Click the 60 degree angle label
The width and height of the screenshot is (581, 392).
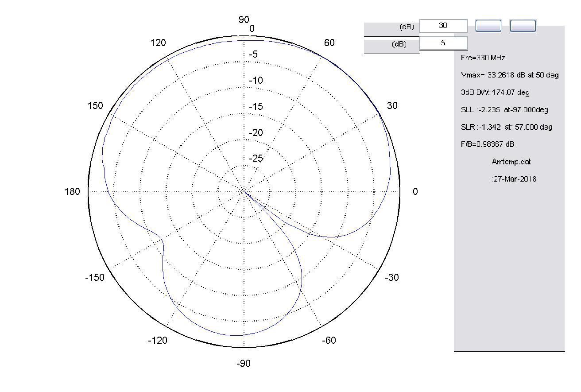click(x=329, y=43)
